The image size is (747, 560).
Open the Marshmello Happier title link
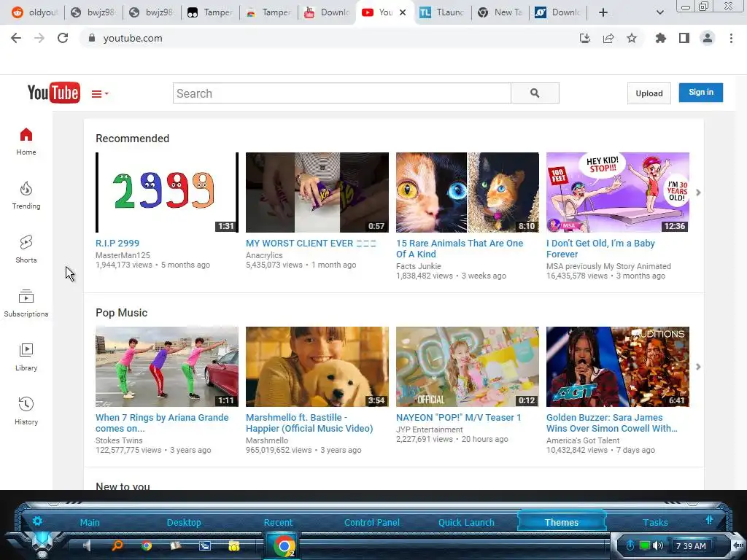click(x=309, y=423)
